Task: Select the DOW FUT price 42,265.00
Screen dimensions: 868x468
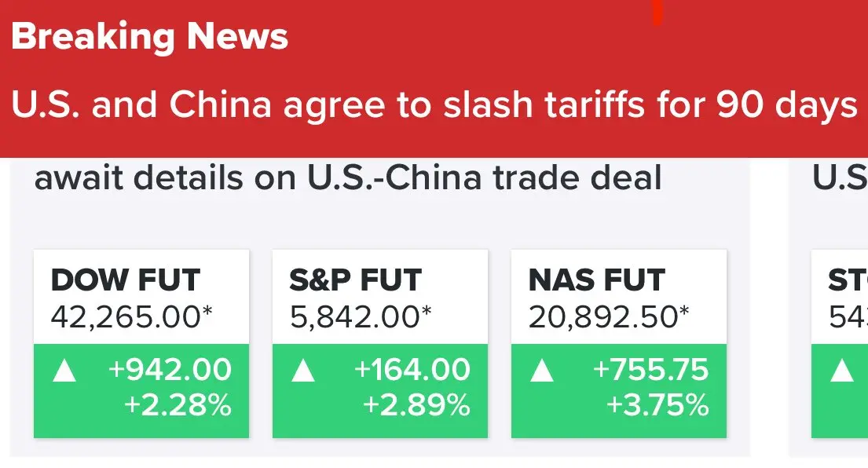Action: [x=131, y=317]
